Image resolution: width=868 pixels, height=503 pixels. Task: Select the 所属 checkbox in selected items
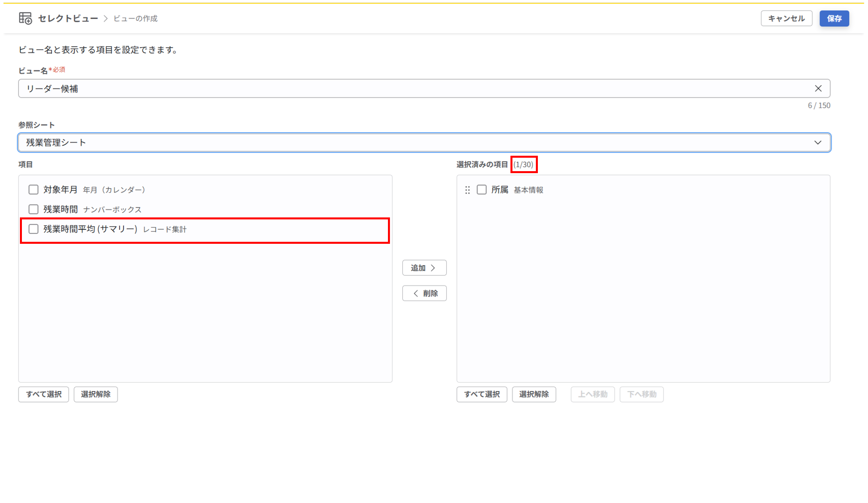[x=482, y=190]
